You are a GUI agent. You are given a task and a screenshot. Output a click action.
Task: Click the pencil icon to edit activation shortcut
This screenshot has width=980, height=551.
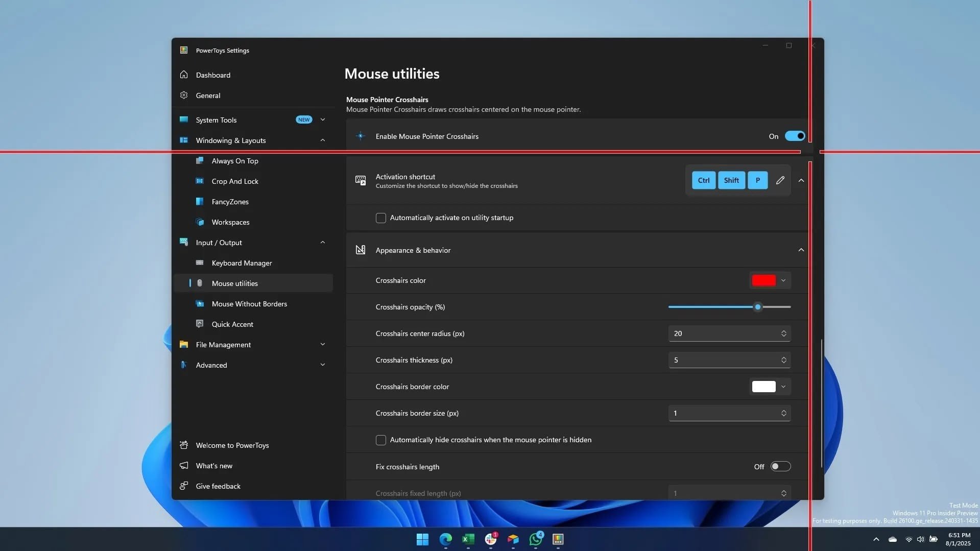point(780,180)
